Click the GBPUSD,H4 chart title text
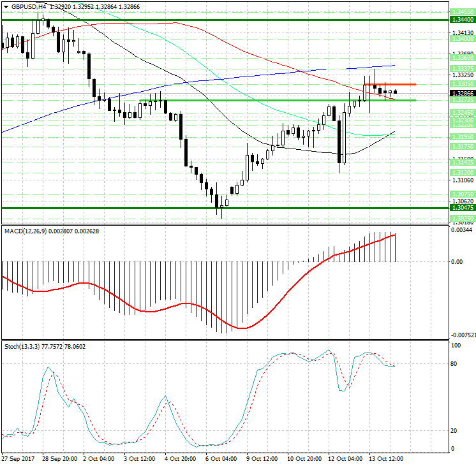The height and width of the screenshot is (466, 476). 29,6
